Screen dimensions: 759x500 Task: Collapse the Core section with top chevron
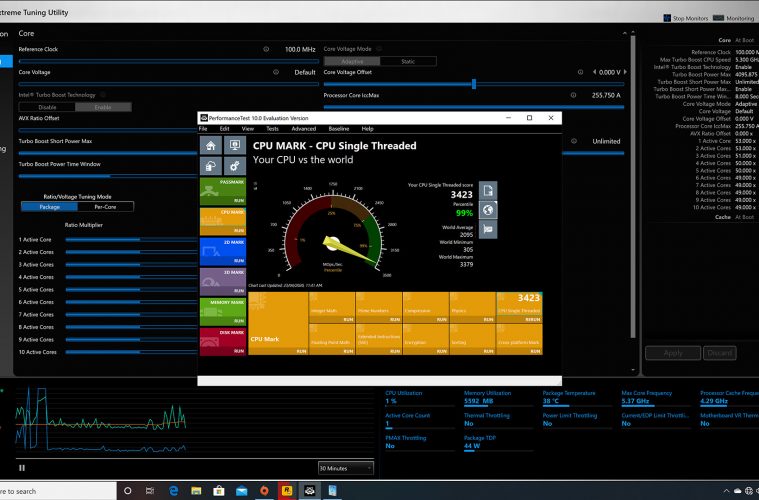click(x=624, y=33)
